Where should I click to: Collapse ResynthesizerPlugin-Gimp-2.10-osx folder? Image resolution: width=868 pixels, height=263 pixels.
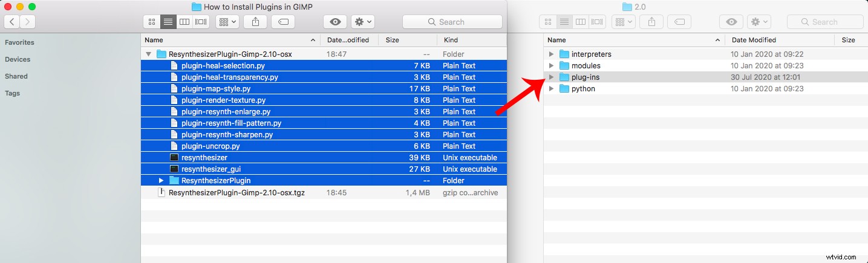click(x=149, y=54)
